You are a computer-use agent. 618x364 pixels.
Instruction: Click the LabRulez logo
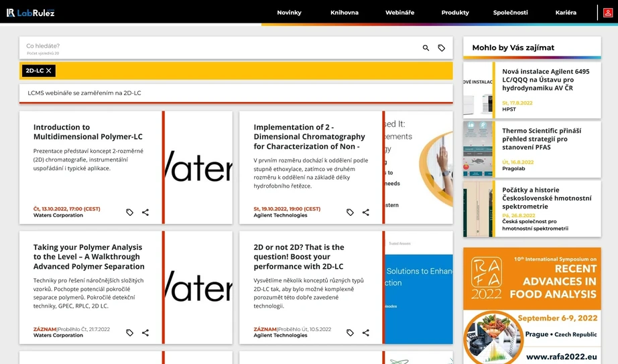[30, 13]
